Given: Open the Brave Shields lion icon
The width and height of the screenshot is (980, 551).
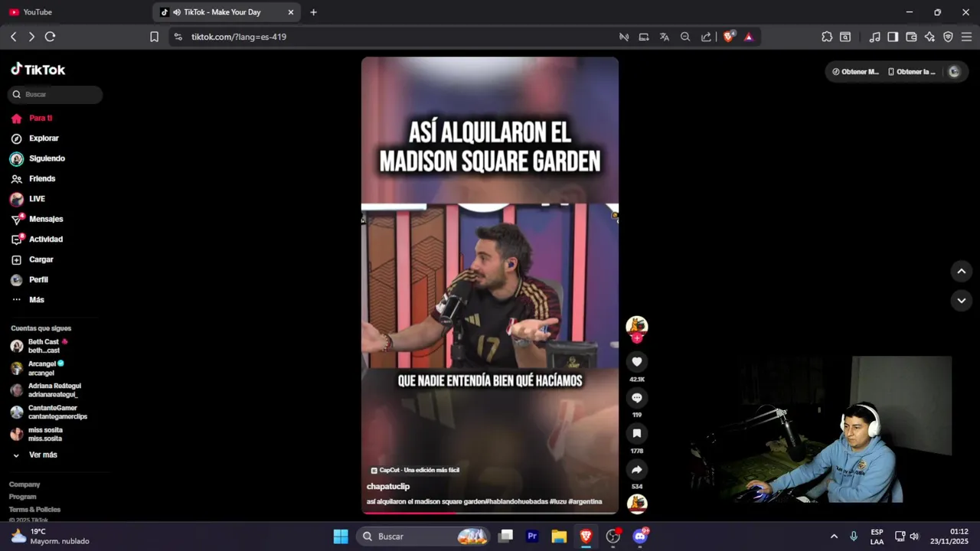Looking at the screenshot, I should pos(729,36).
